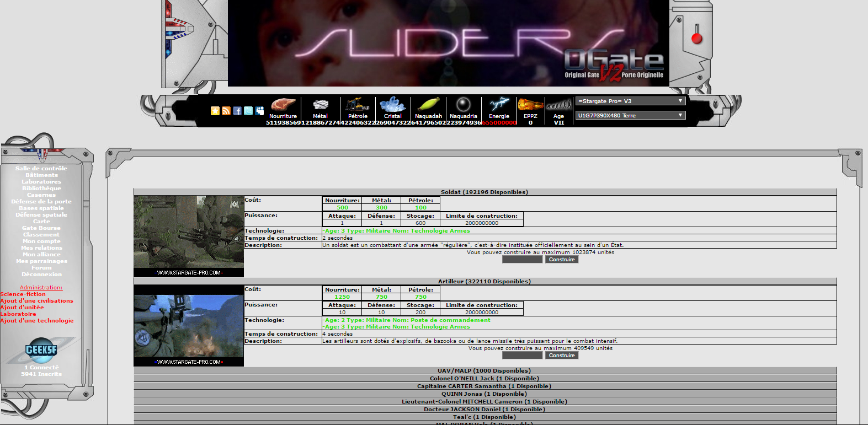Click Artilleur Age 3 Technologie Armes link
Viewport: 868px width, 425px height.
pos(396,327)
